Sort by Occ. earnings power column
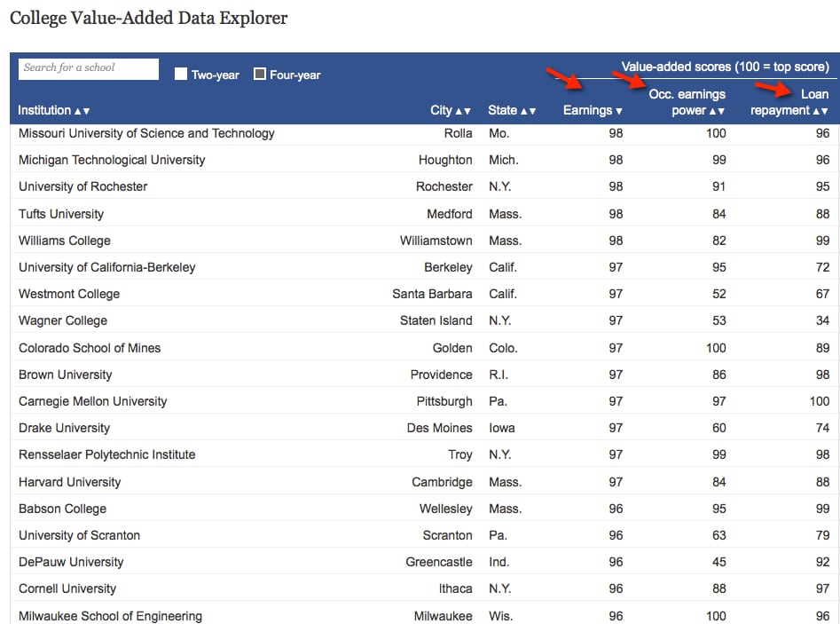This screenshot has width=840, height=624. (x=687, y=102)
